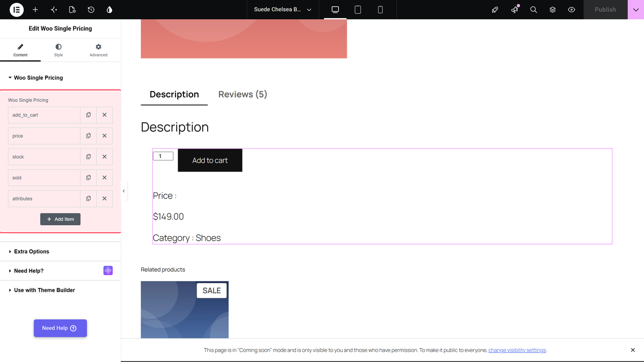
Task: Click the droplet theme icon
Action: pos(109,10)
